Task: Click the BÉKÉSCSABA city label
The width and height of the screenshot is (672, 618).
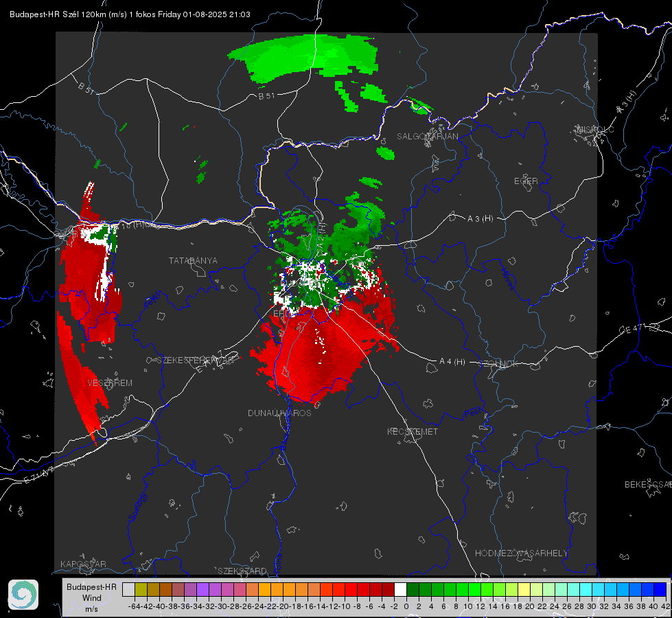Action: 648,485
